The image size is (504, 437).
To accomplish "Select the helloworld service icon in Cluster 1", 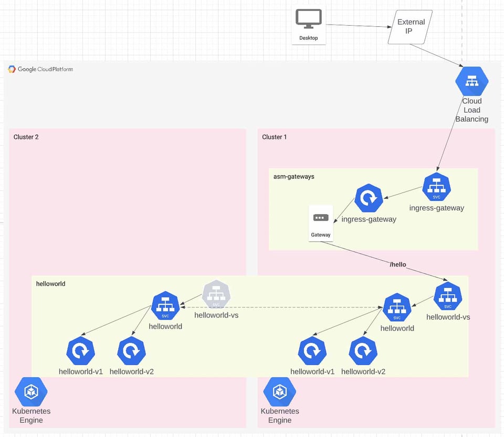I will 397,307.
